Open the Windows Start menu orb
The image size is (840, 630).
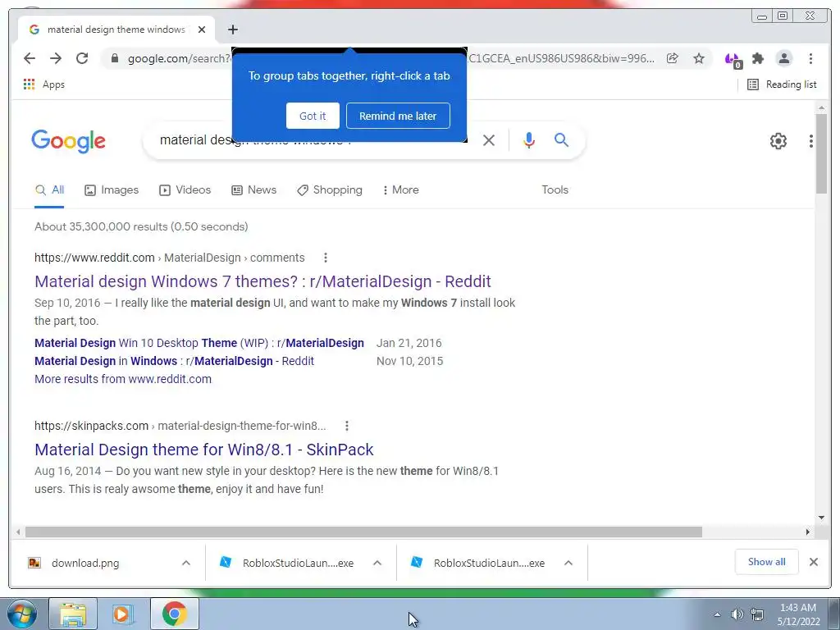coord(22,614)
